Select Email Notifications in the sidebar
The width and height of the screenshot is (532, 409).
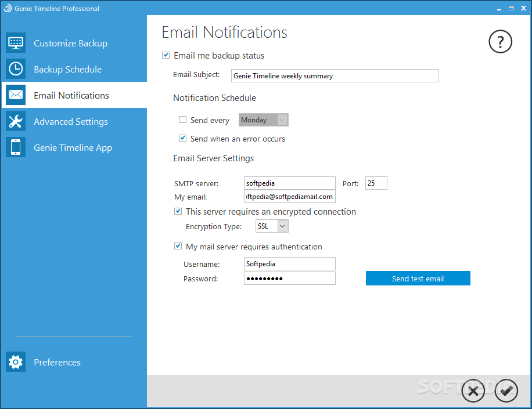point(74,95)
